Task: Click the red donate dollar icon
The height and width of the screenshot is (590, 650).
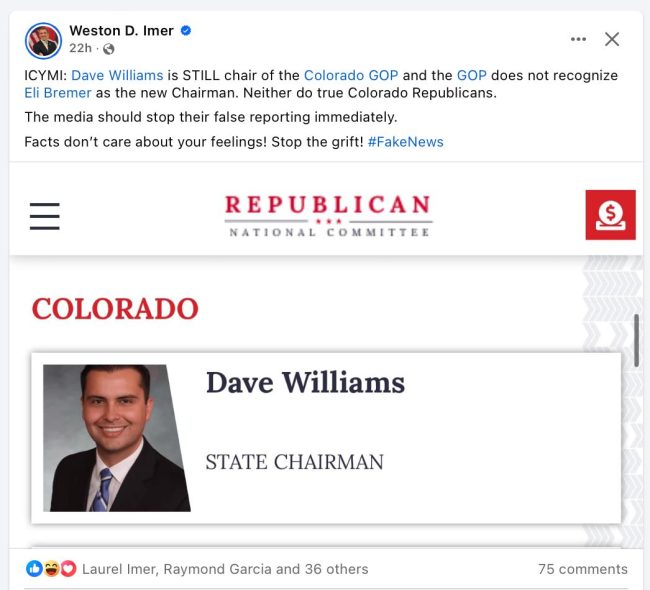Action: click(610, 215)
